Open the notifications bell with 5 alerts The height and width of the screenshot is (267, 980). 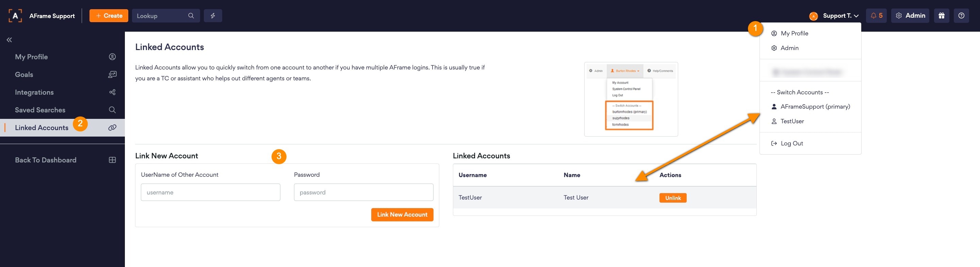[x=877, y=16]
